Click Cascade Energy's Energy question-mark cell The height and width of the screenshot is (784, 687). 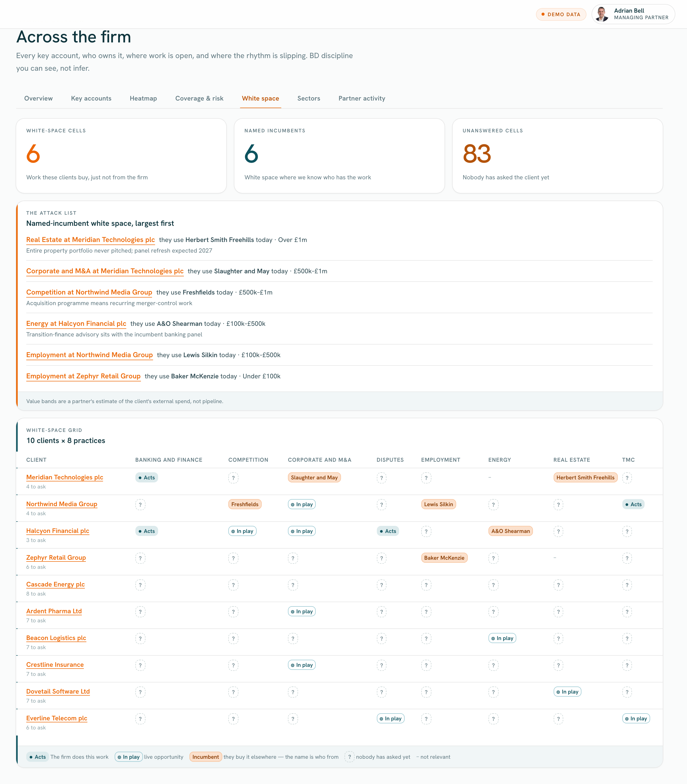pyautogui.click(x=493, y=585)
